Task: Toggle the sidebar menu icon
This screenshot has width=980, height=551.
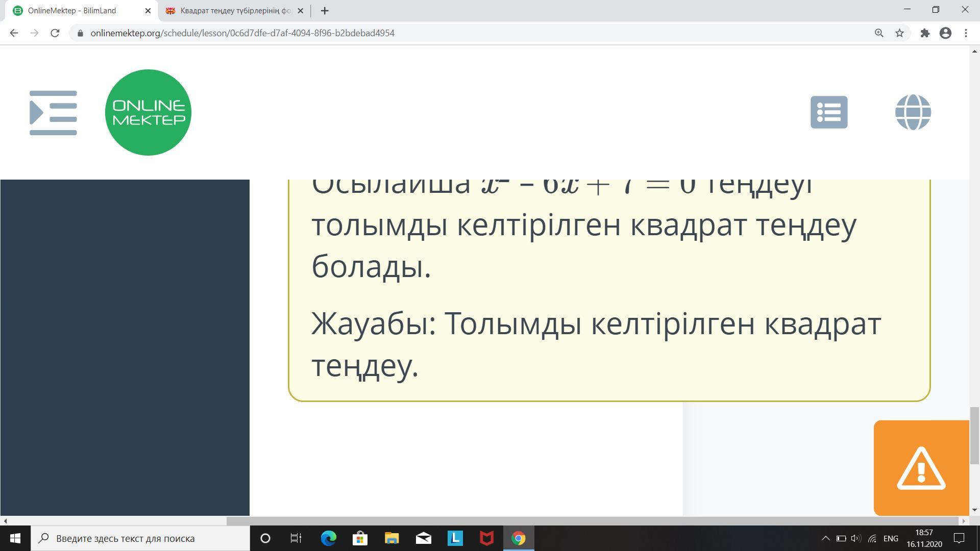Action: point(53,113)
